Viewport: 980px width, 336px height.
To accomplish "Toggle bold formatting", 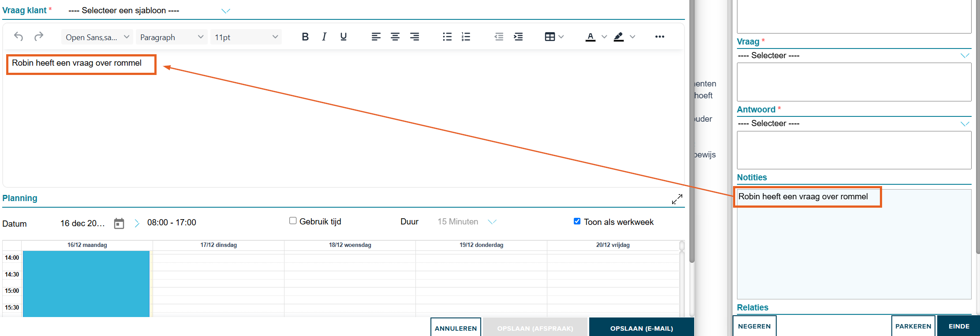I will tap(305, 37).
